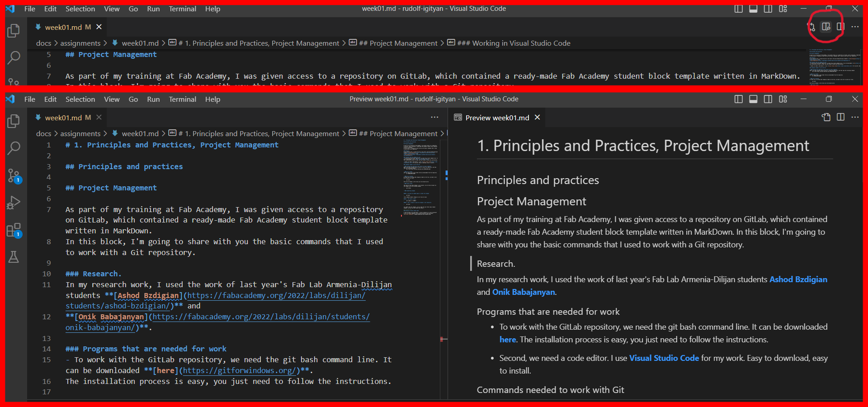Open Explorer in the upper window's activity bar

14,30
